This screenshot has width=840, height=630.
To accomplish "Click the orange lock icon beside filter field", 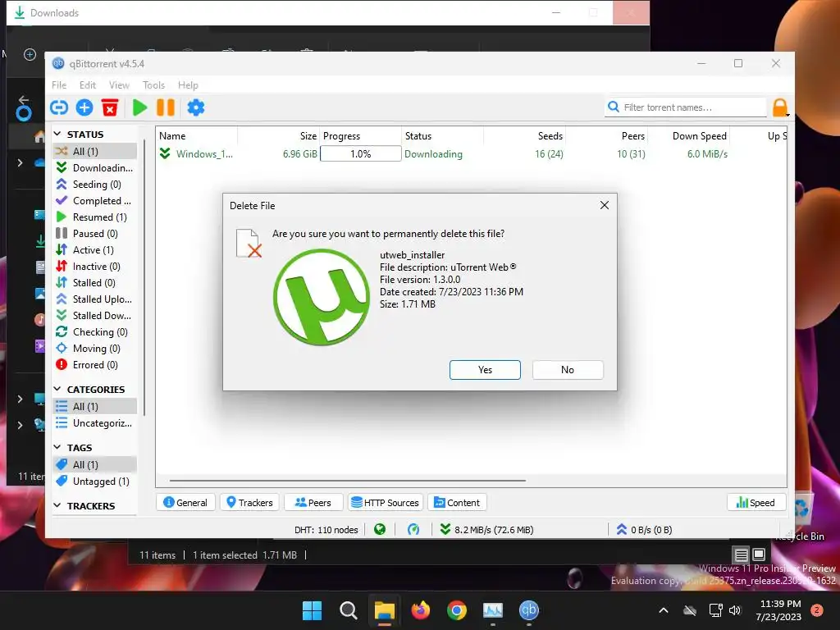I will coord(781,107).
